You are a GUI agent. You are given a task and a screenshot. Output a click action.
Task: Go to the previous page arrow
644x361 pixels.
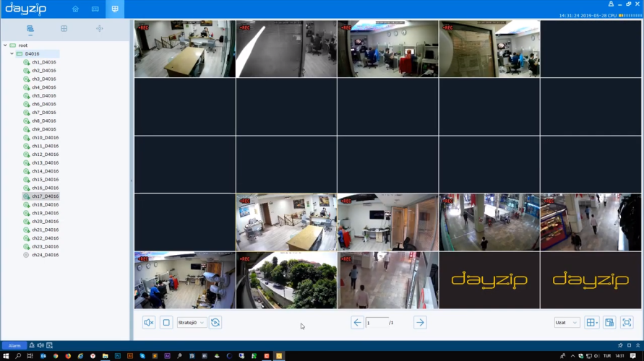[357, 323]
